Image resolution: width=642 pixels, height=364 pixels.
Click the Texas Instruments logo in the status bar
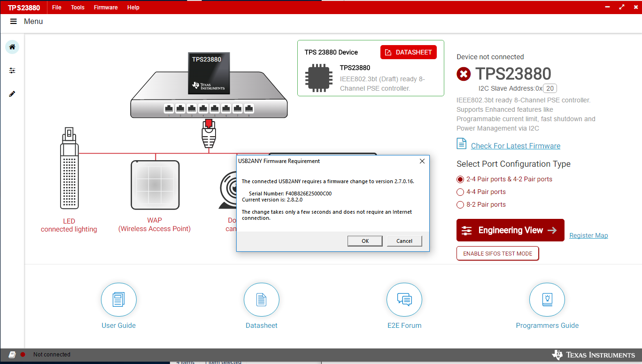click(593, 355)
